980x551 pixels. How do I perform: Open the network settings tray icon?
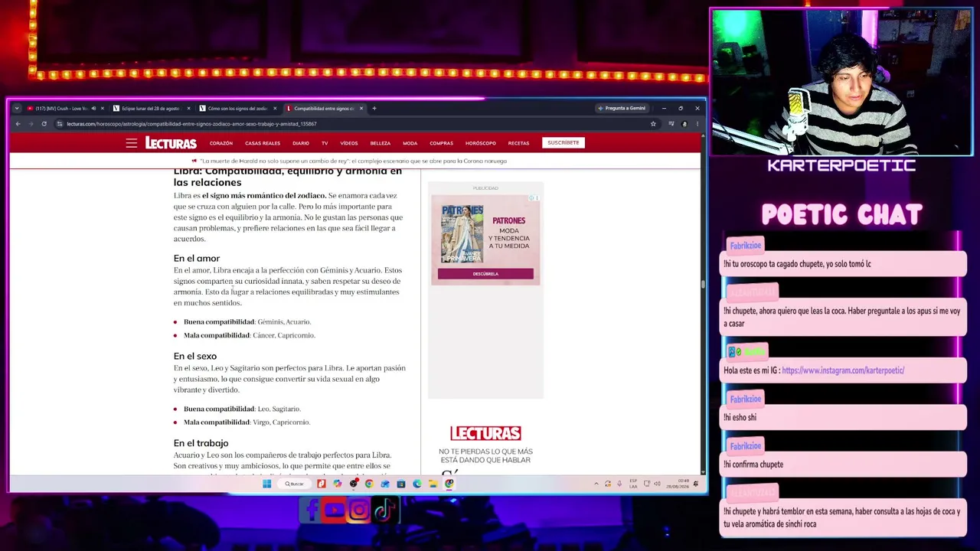(x=647, y=484)
